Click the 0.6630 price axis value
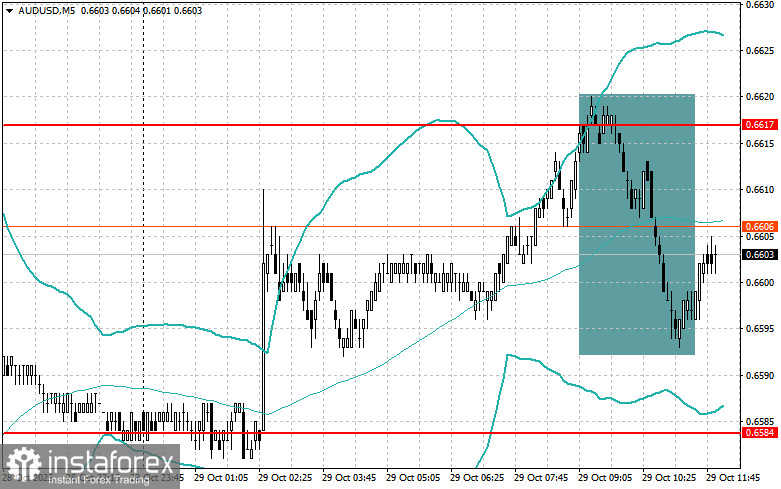 (760, 5)
